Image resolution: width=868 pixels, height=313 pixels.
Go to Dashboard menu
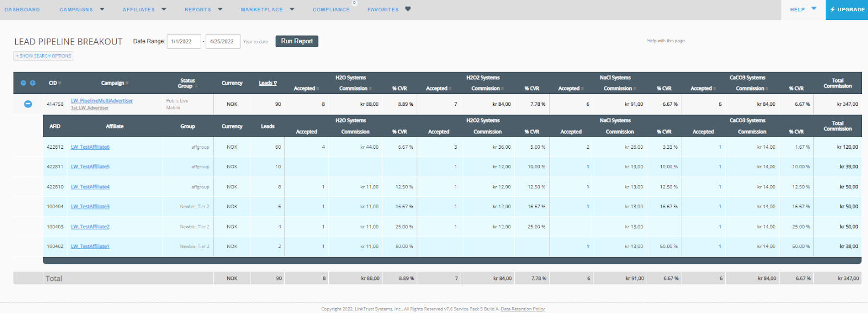point(22,10)
